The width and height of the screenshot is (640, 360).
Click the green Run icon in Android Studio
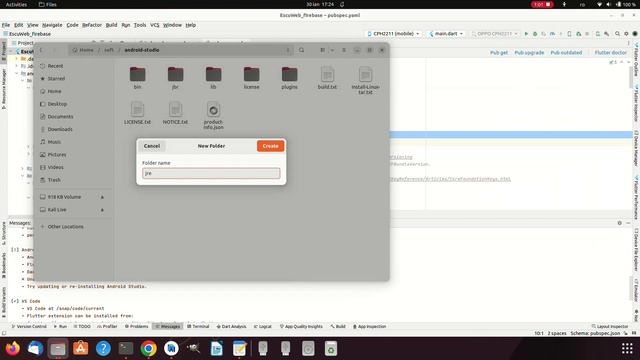click(526, 33)
